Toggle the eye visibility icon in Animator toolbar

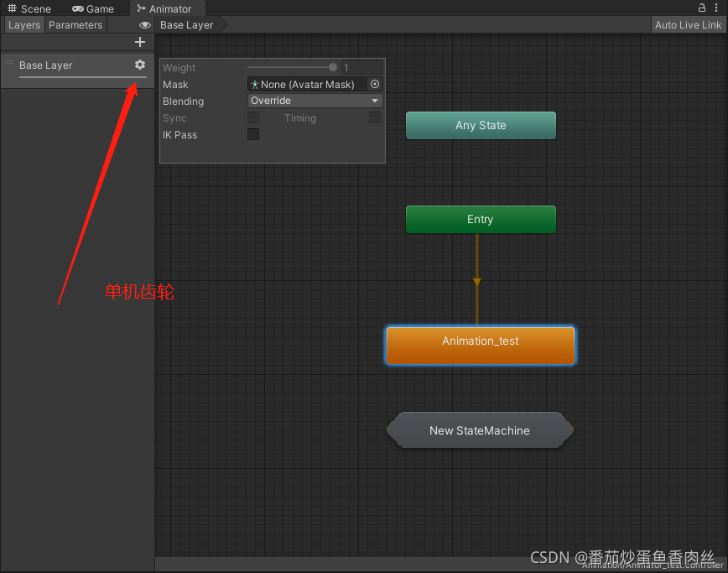145,25
